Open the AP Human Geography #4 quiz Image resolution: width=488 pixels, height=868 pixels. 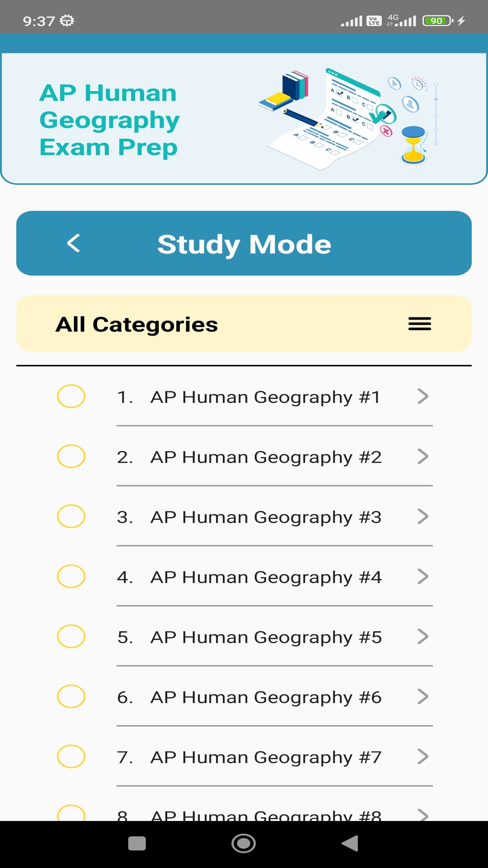(x=266, y=577)
